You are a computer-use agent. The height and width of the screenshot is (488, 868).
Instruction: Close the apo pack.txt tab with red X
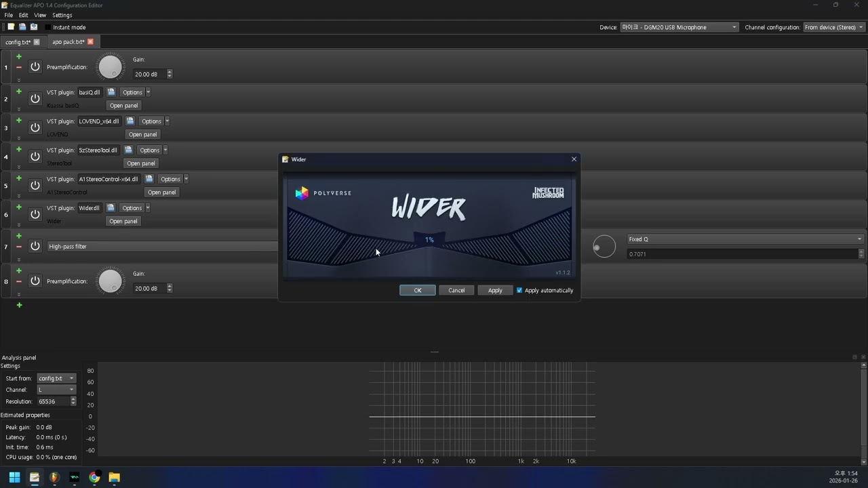click(90, 42)
